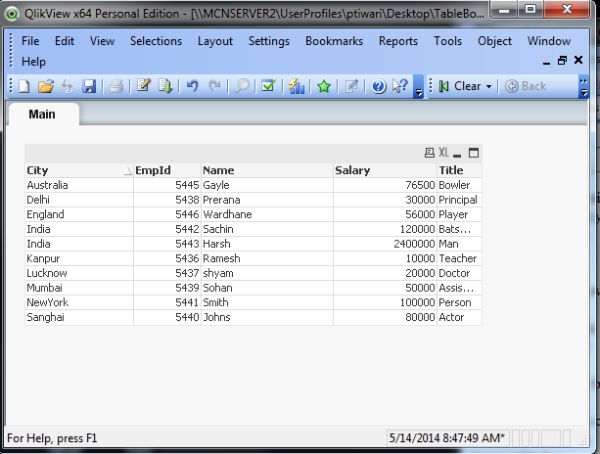Maximize the table box object

[x=474, y=153]
